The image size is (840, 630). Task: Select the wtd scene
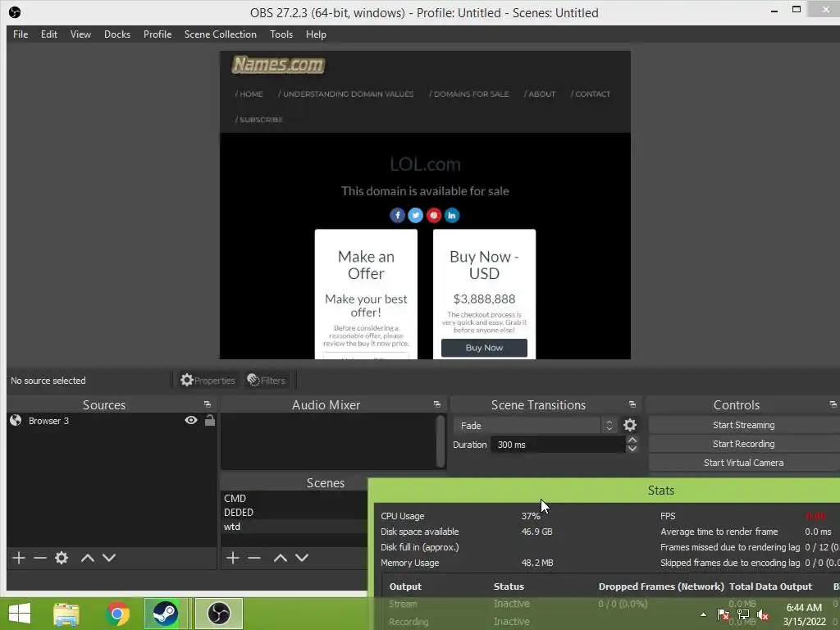point(294,527)
